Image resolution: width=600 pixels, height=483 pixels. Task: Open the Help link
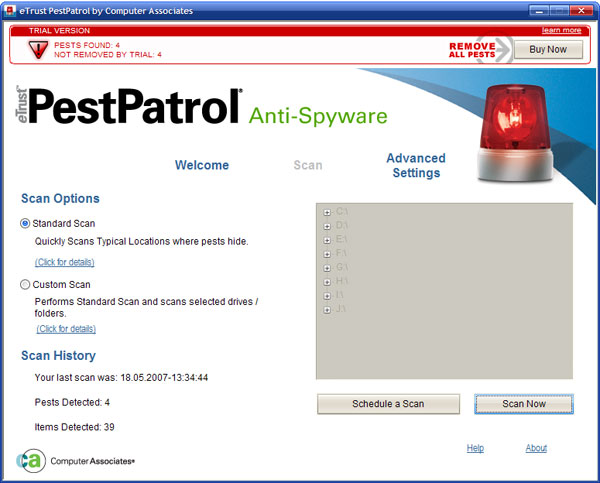475,448
